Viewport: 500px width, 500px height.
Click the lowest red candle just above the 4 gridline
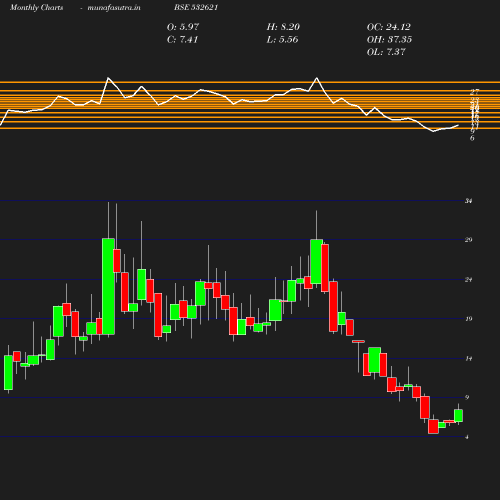[433, 426]
